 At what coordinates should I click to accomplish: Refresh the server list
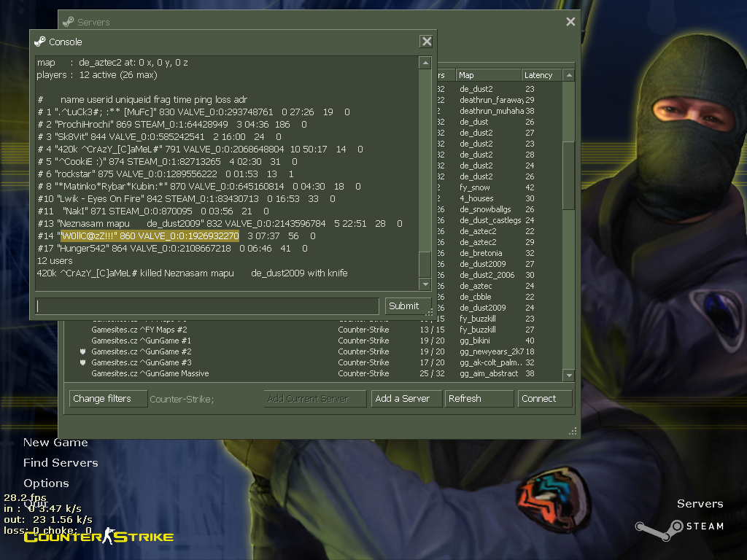click(x=479, y=399)
